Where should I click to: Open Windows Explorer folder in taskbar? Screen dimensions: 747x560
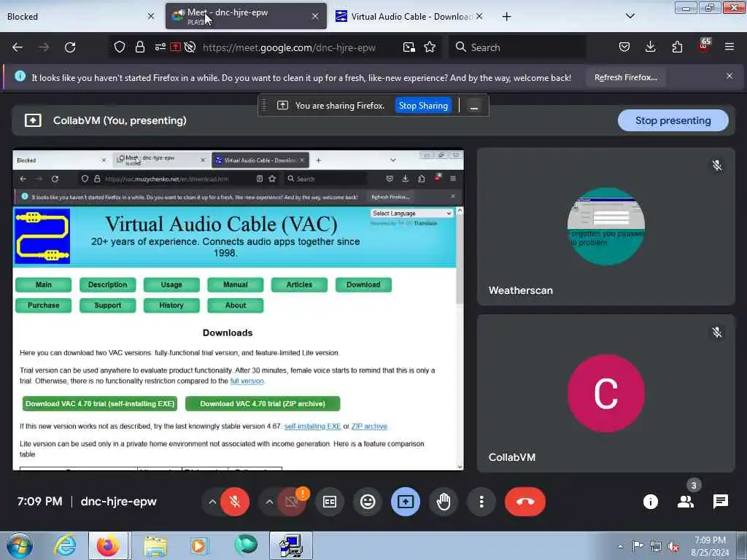[x=155, y=545]
